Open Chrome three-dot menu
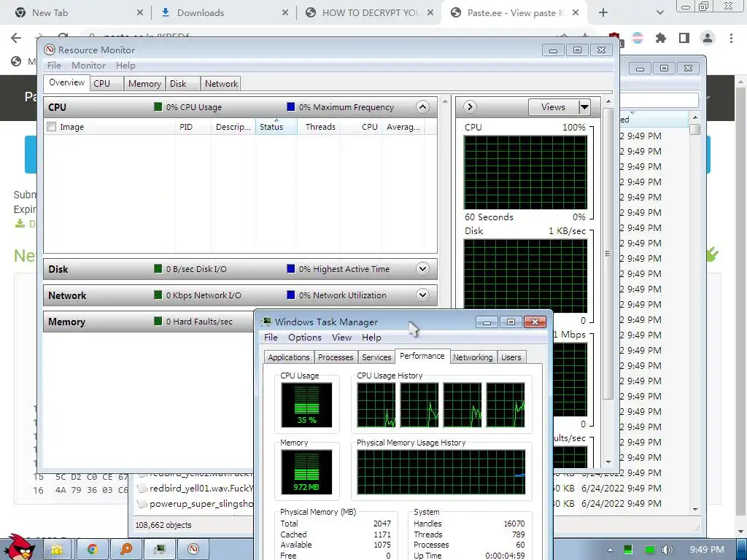This screenshot has width=747, height=560. coord(731,38)
